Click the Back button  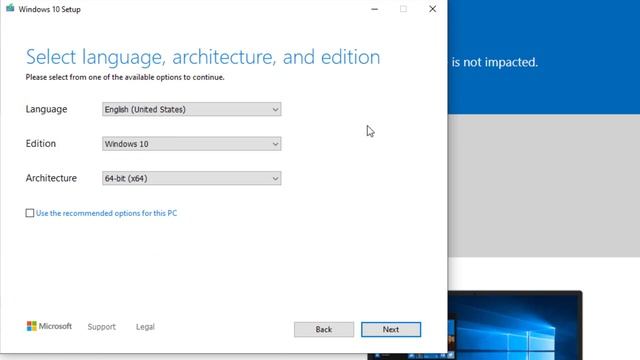[x=324, y=329]
